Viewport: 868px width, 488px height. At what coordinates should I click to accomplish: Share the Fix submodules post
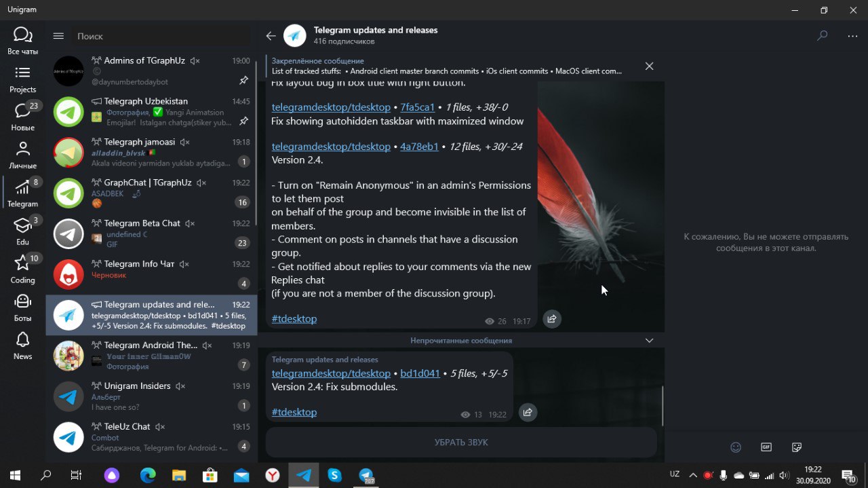point(528,412)
